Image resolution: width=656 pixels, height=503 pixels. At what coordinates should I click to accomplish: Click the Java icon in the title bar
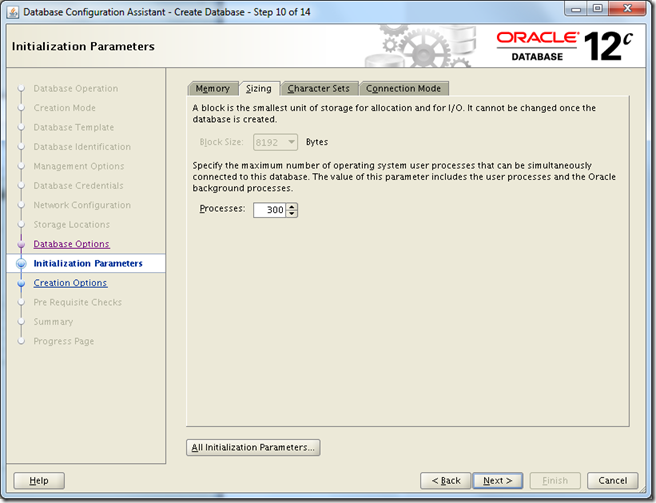click(x=13, y=12)
